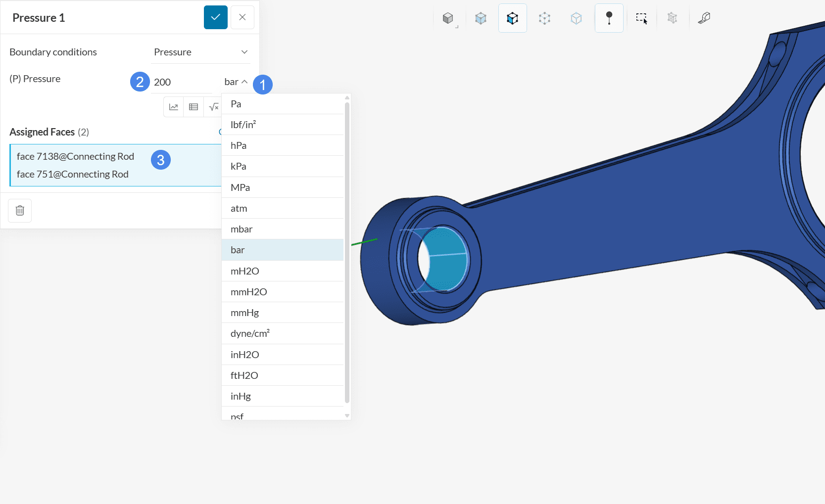Select the measure tape tool

[704, 18]
